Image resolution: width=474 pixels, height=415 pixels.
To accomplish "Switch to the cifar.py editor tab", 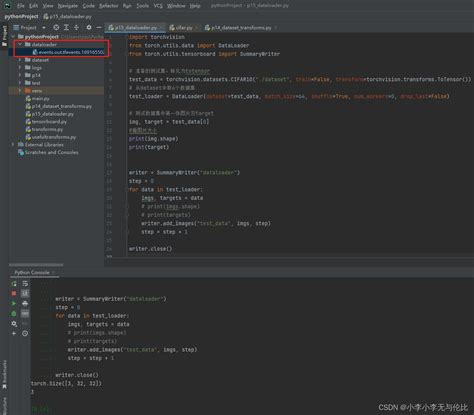I will coord(183,28).
